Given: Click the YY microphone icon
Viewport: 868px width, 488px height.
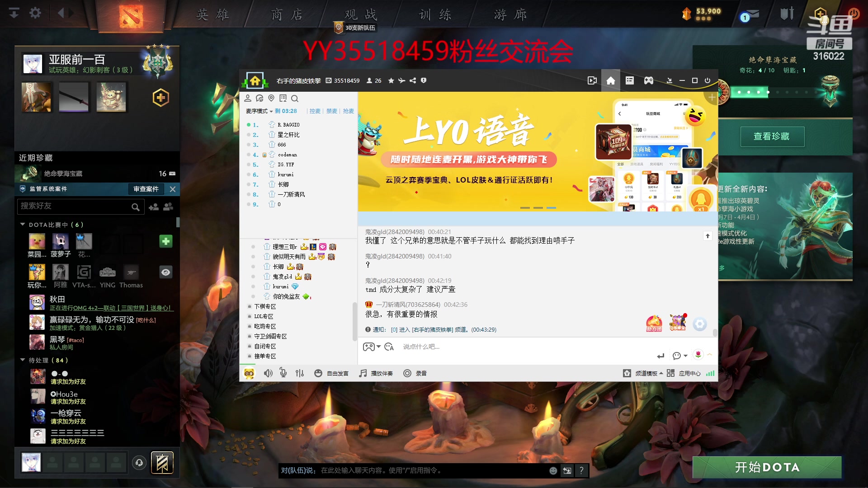Looking at the screenshot, I should click(x=283, y=373).
